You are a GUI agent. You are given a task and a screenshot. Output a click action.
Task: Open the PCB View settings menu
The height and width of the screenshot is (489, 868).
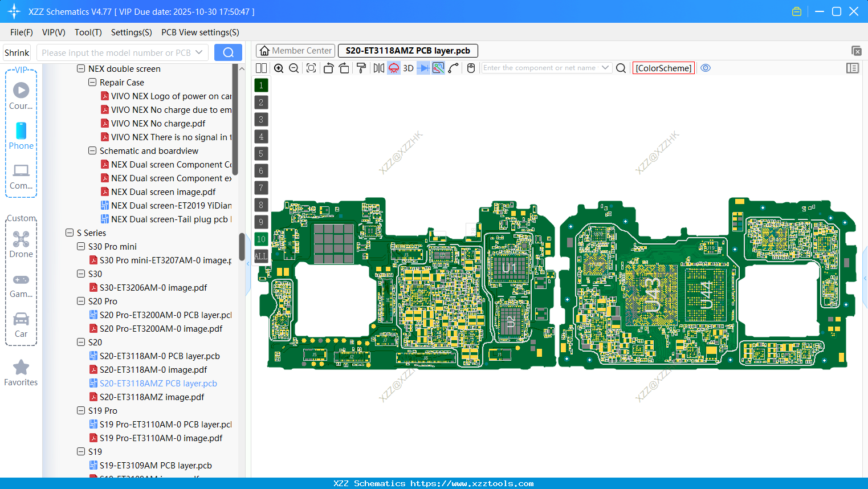coord(200,32)
